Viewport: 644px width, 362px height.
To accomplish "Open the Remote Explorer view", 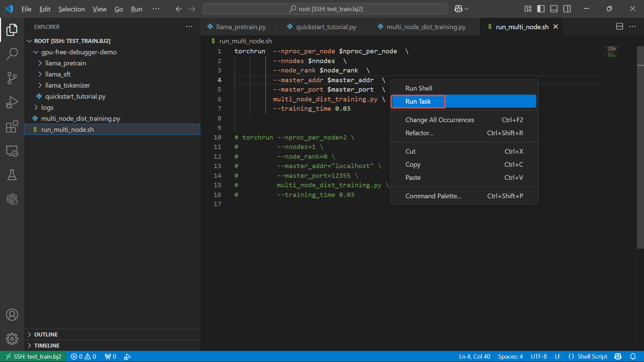I will tap(12, 151).
